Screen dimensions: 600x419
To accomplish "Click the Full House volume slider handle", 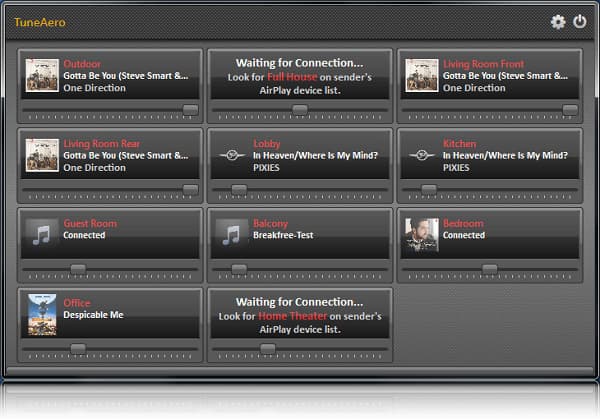I will pos(300,110).
